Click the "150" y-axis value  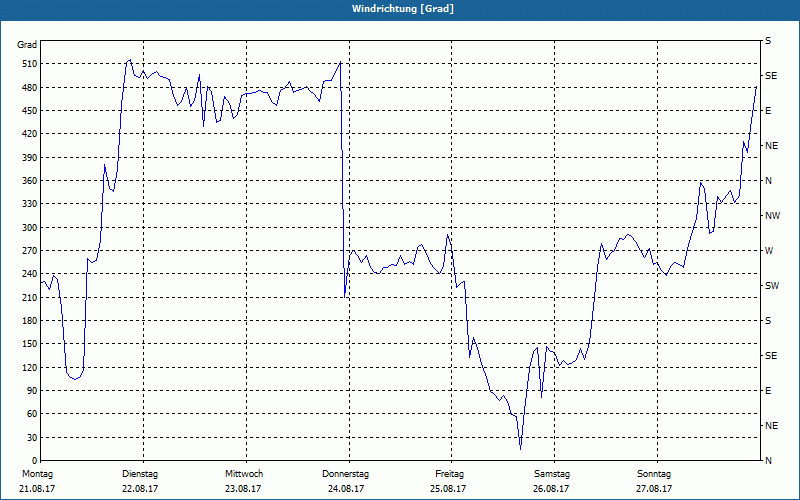[29, 344]
